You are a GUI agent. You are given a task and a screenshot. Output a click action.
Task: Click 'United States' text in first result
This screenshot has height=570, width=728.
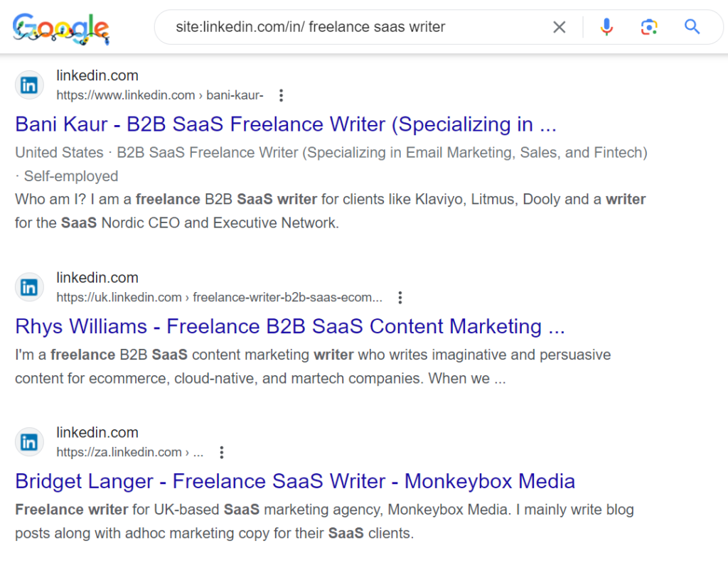59,153
